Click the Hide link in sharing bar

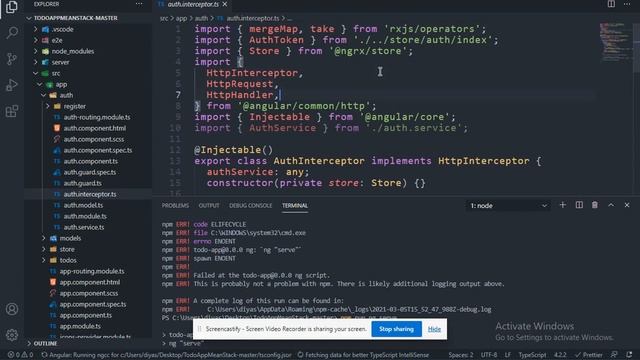tap(434, 329)
